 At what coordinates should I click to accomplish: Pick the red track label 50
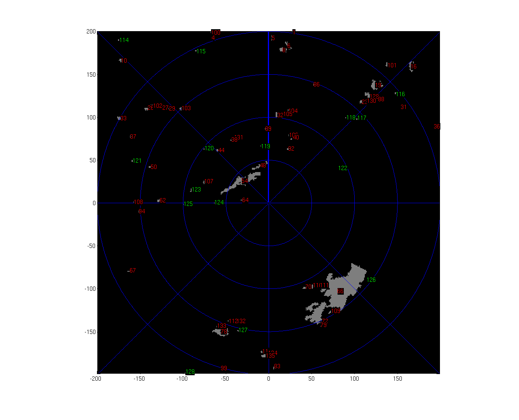[x=153, y=167]
